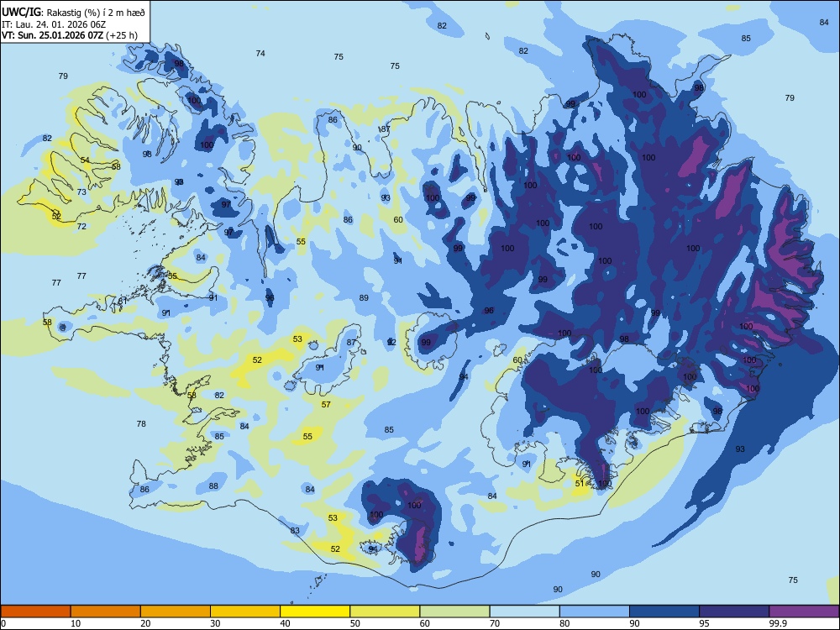
Task: Click the map value '89'
Action: pos(364,298)
